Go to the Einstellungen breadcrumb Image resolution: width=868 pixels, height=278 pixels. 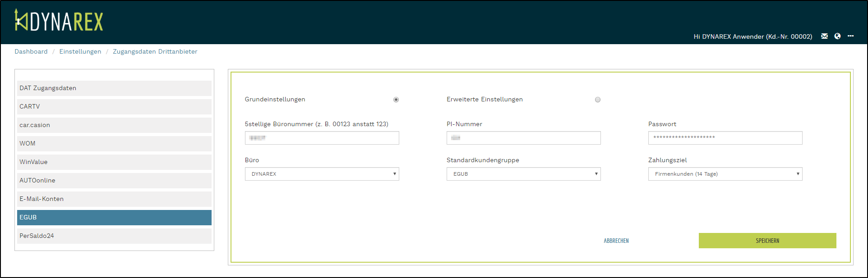(x=80, y=52)
